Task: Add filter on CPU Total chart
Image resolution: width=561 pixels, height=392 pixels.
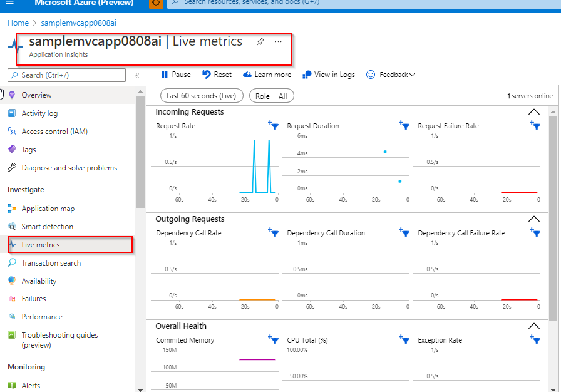Action: point(404,340)
